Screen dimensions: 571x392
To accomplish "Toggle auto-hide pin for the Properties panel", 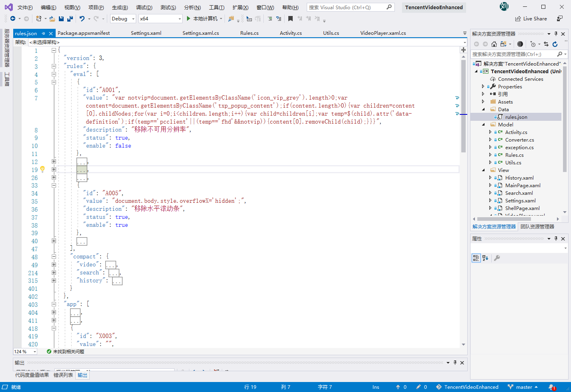I will click(x=555, y=238).
